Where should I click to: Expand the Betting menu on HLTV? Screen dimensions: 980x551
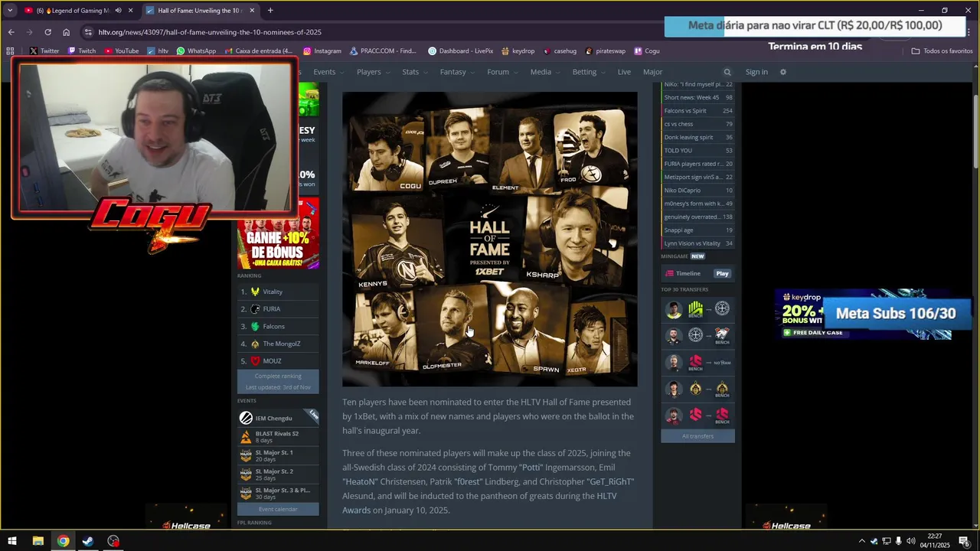589,72
